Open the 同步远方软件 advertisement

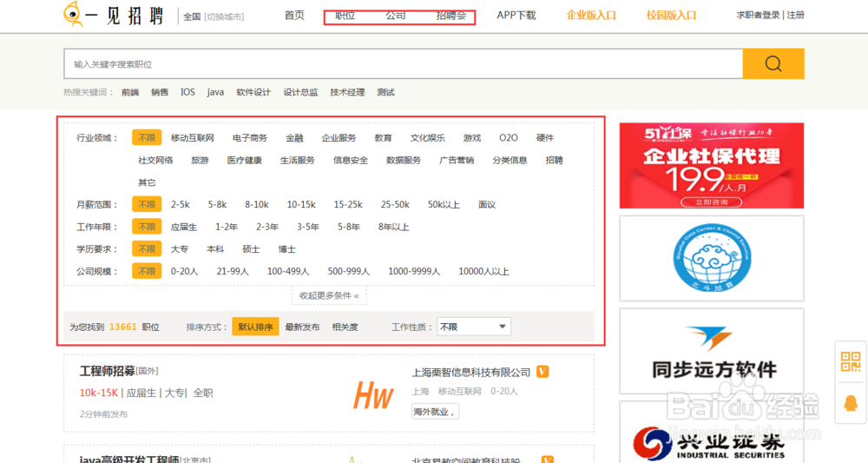712,351
